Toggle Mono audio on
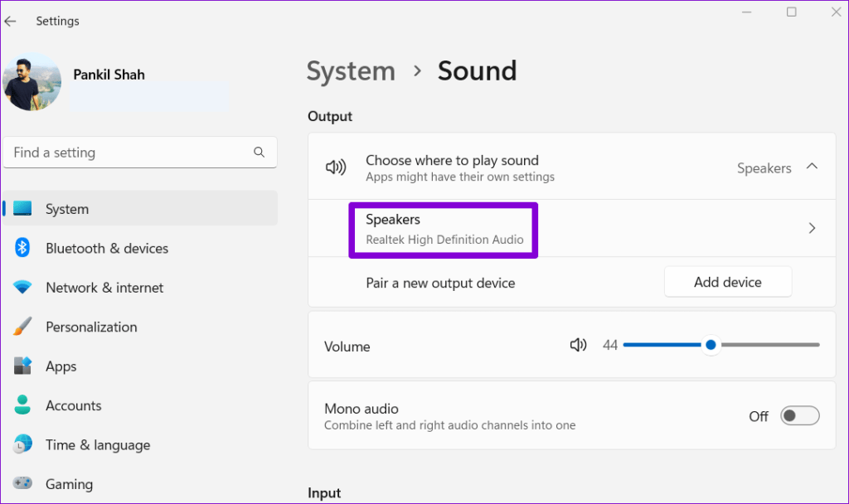This screenshot has width=849, height=504. [x=799, y=416]
